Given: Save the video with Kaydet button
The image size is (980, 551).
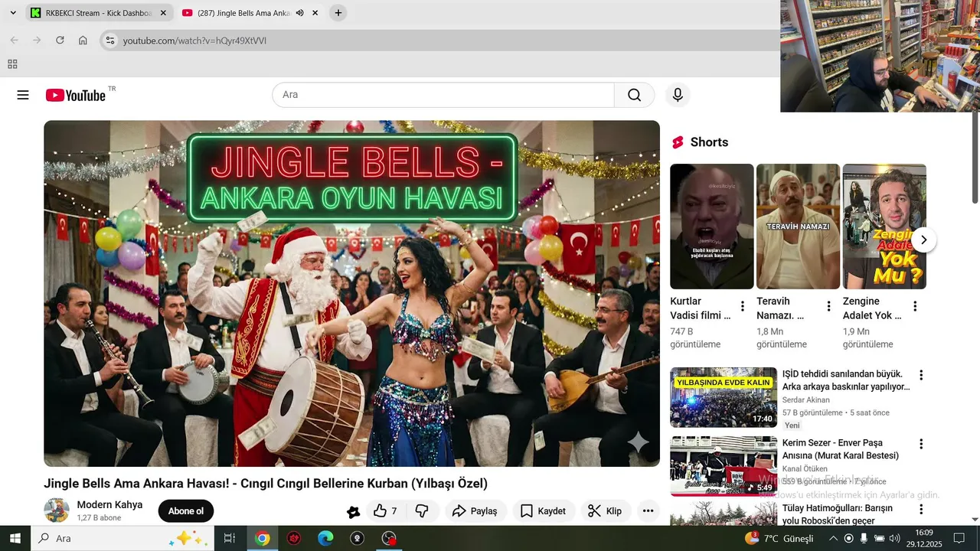Looking at the screenshot, I should [x=543, y=511].
